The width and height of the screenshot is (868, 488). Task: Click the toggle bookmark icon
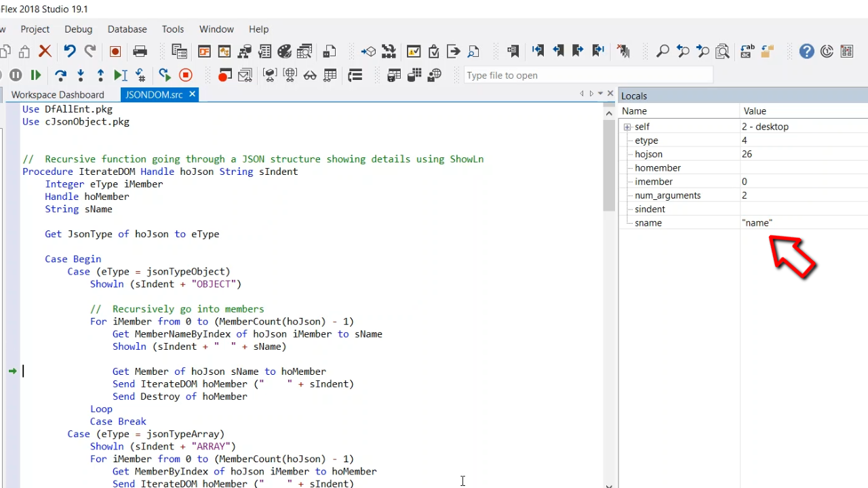[x=513, y=52]
